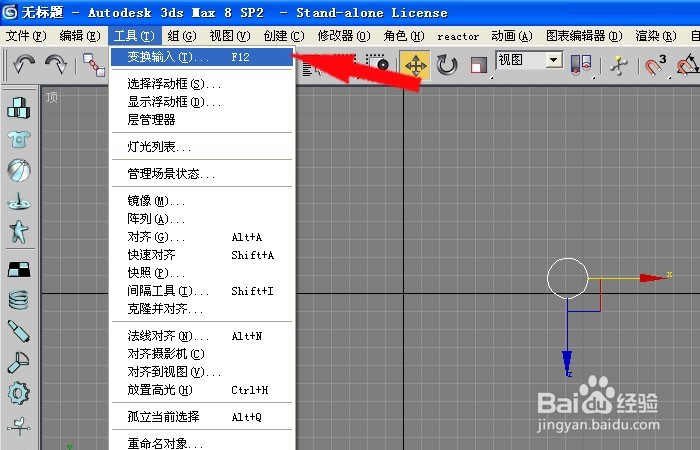Open the File (文件) menu
The width and height of the screenshot is (700, 450).
pyautogui.click(x=26, y=36)
